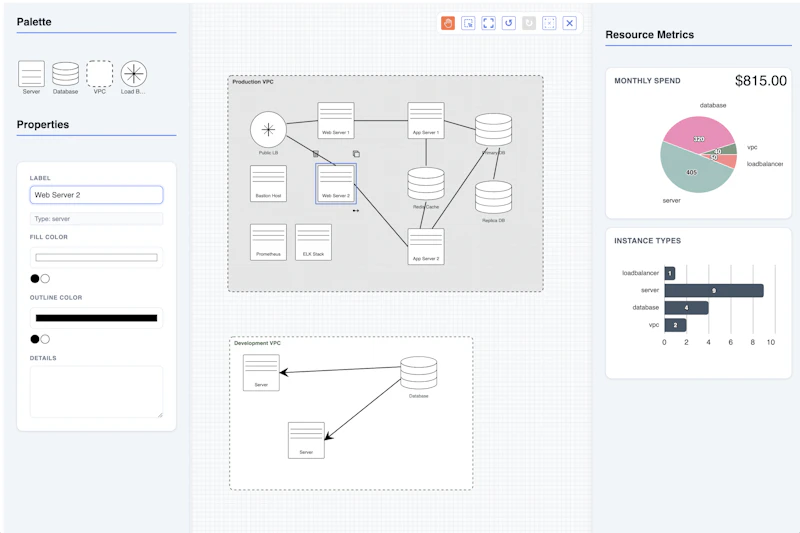Image resolution: width=800 pixels, height=533 pixels.
Task: Select the Primary DB node
Action: pos(493,130)
